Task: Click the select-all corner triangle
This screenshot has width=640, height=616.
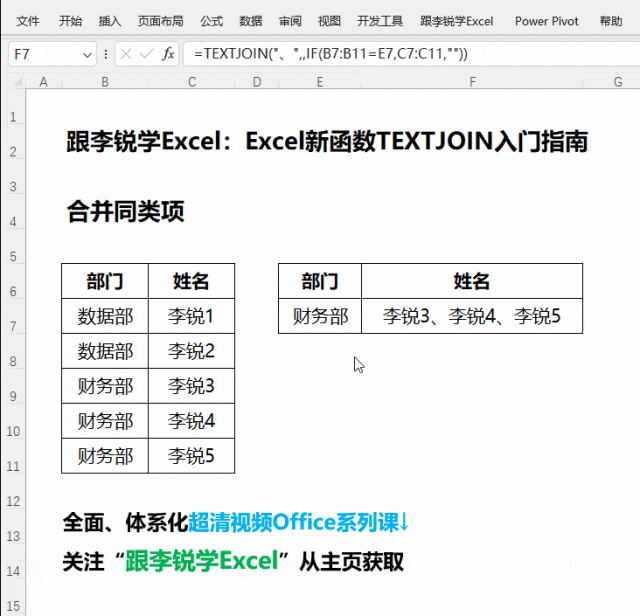Action: [x=18, y=82]
